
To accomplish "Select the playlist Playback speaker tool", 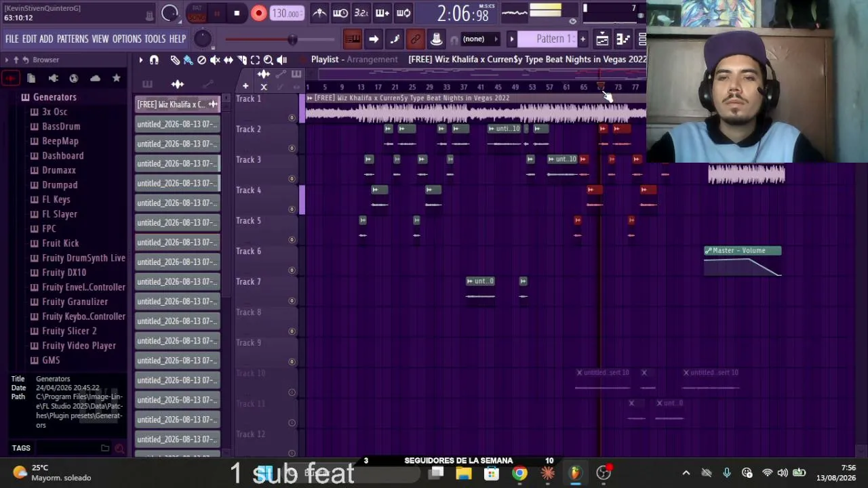I will tap(282, 60).
